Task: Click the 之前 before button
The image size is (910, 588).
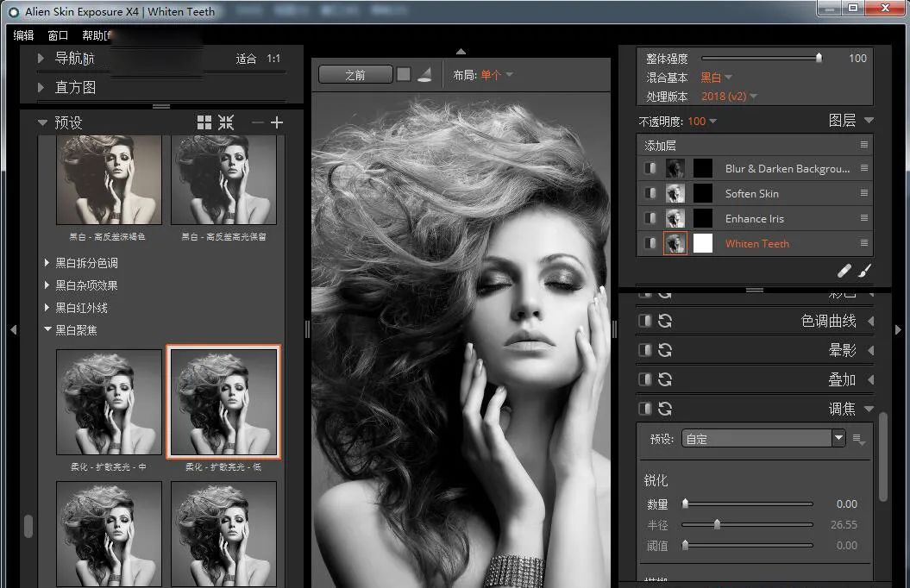Action: point(355,75)
